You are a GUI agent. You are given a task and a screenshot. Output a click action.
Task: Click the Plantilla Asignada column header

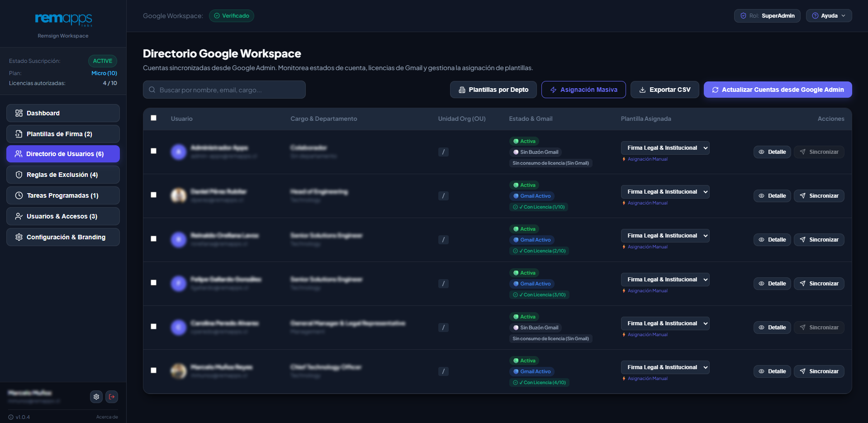click(646, 119)
